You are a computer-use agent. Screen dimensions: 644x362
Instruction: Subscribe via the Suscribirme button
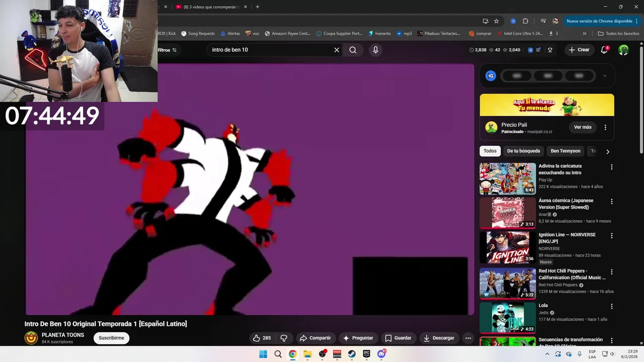(111, 338)
